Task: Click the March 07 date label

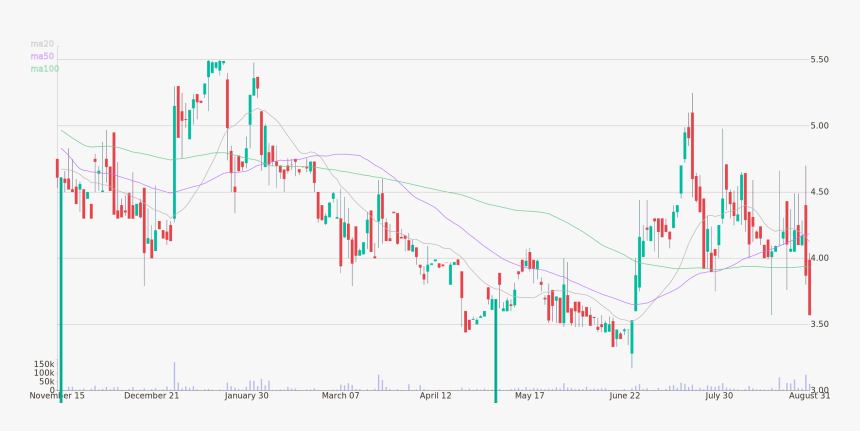Action: point(341,395)
